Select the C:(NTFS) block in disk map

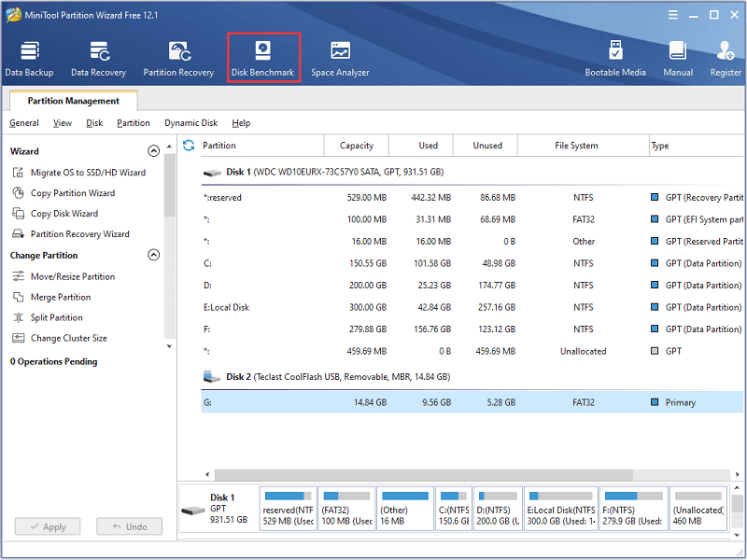coord(454,509)
